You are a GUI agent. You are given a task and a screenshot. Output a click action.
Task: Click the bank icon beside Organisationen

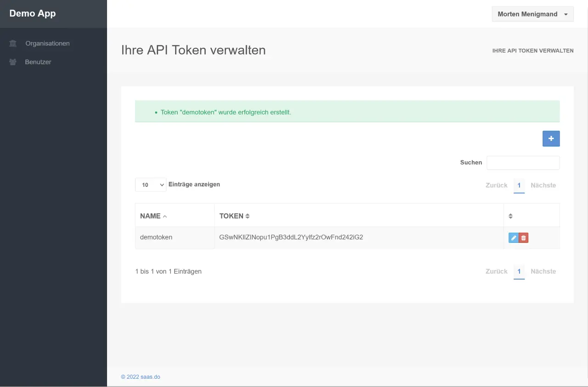(13, 44)
